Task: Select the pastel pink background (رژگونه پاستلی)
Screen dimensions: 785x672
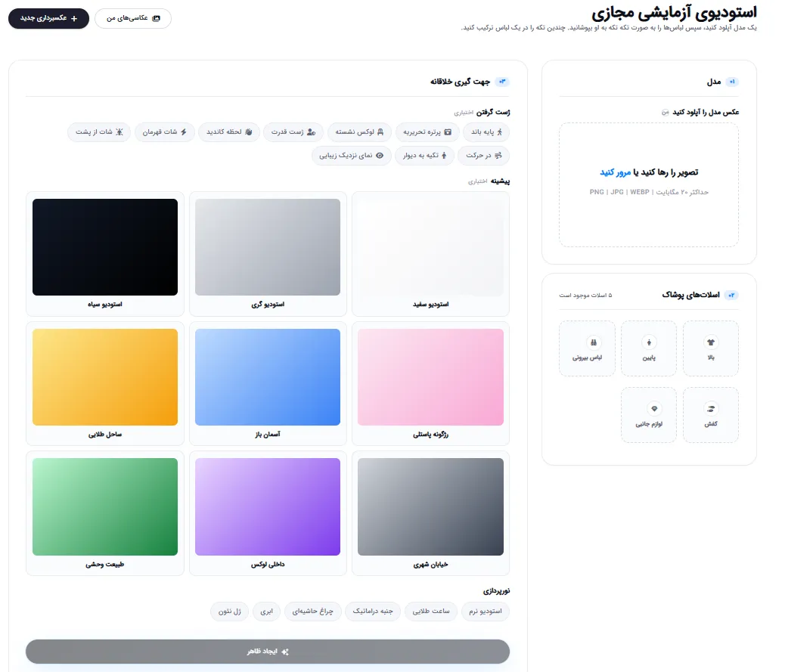Action: pyautogui.click(x=430, y=384)
